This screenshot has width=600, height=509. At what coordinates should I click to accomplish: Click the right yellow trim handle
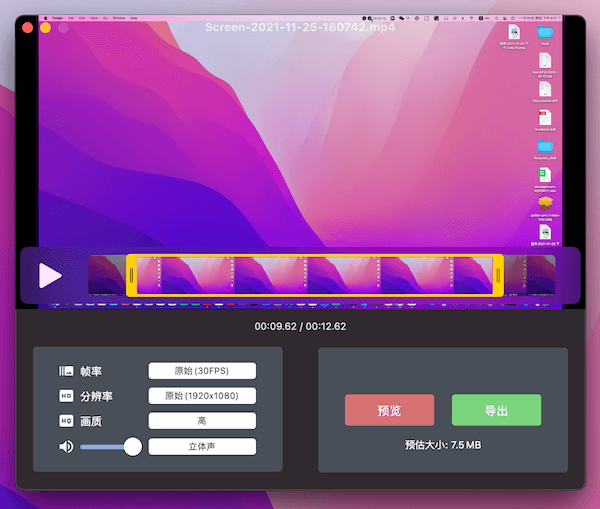point(498,275)
